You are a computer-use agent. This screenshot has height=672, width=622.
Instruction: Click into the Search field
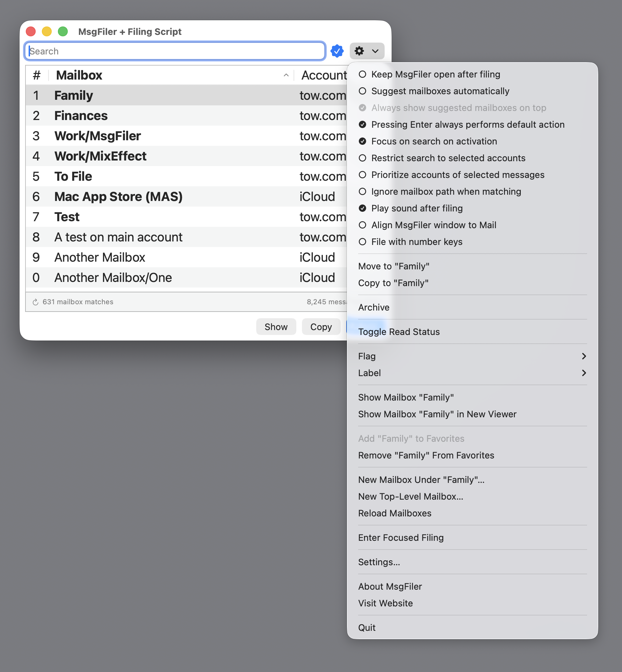pyautogui.click(x=175, y=51)
